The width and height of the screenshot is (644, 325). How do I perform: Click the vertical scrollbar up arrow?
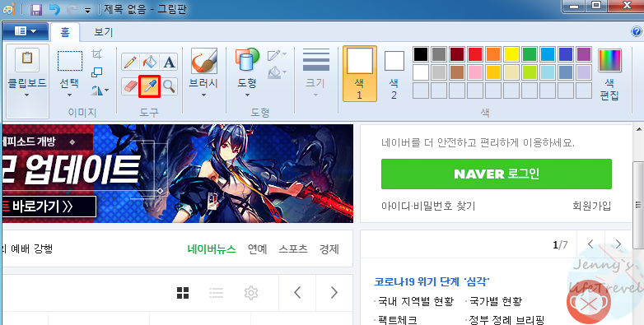pos(639,129)
